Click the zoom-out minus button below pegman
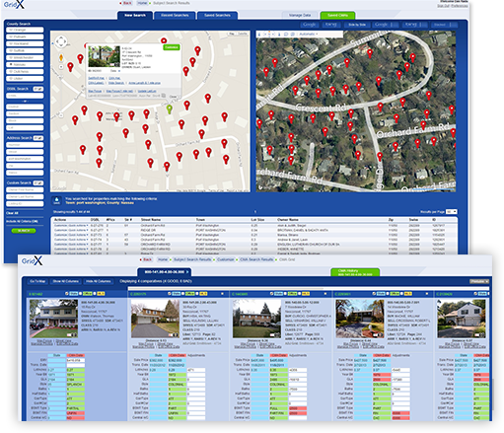The width and height of the screenshot is (504, 433). [61, 67]
